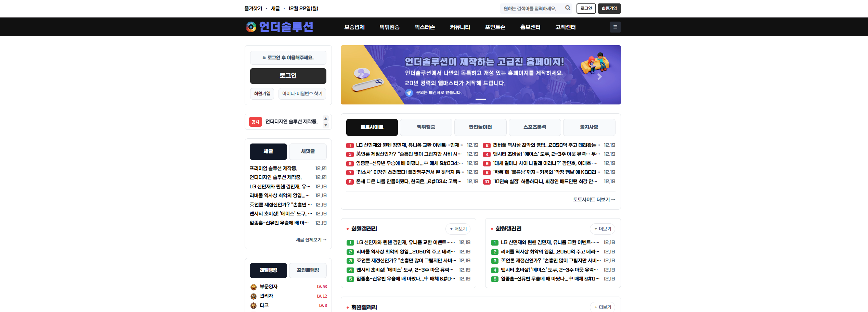Click the banner next arrow

pos(599,77)
